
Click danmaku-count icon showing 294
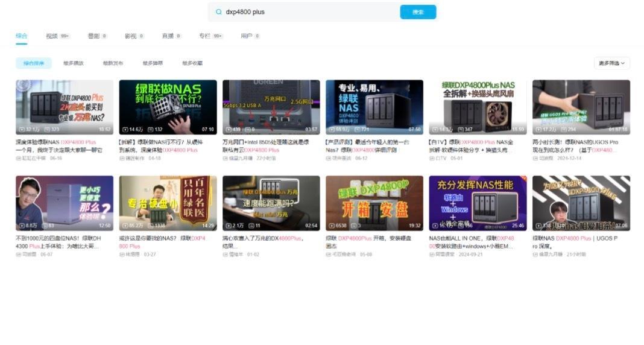(564, 129)
